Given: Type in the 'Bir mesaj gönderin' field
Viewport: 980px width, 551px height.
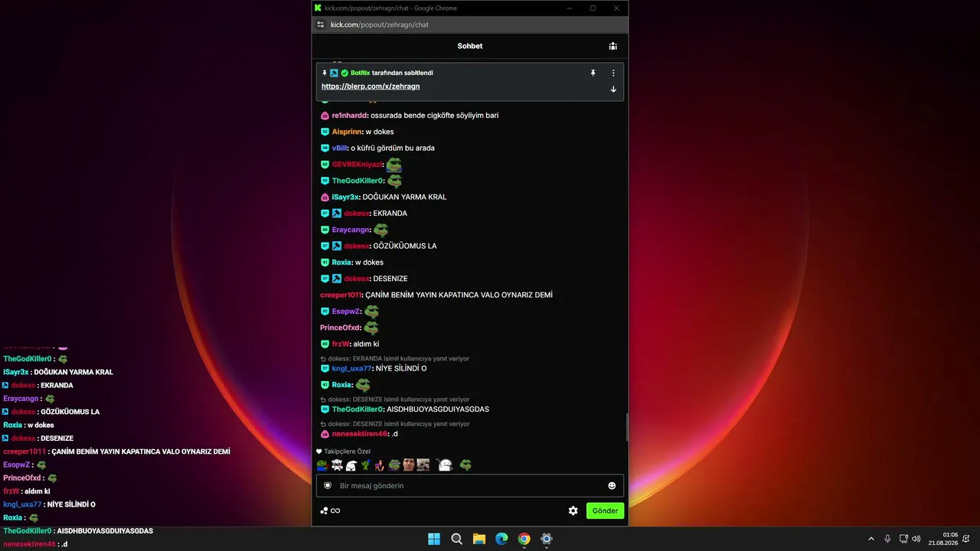Looking at the screenshot, I should point(470,485).
